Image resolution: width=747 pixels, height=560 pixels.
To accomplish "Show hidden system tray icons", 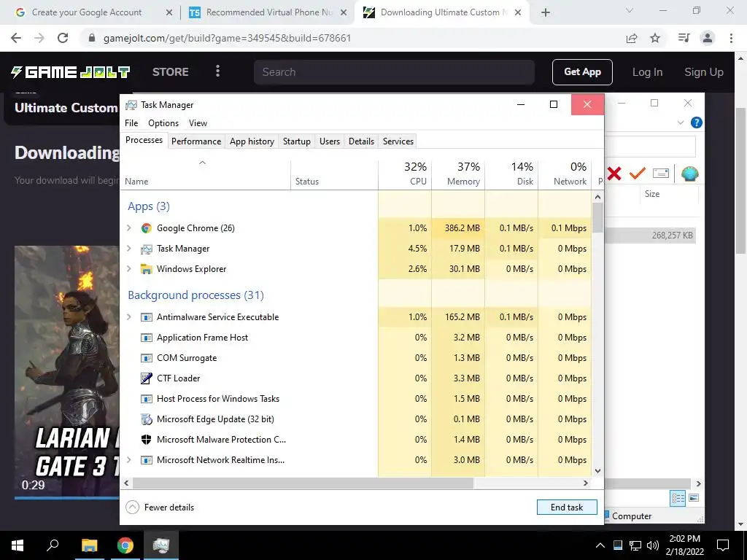I will [x=600, y=545].
